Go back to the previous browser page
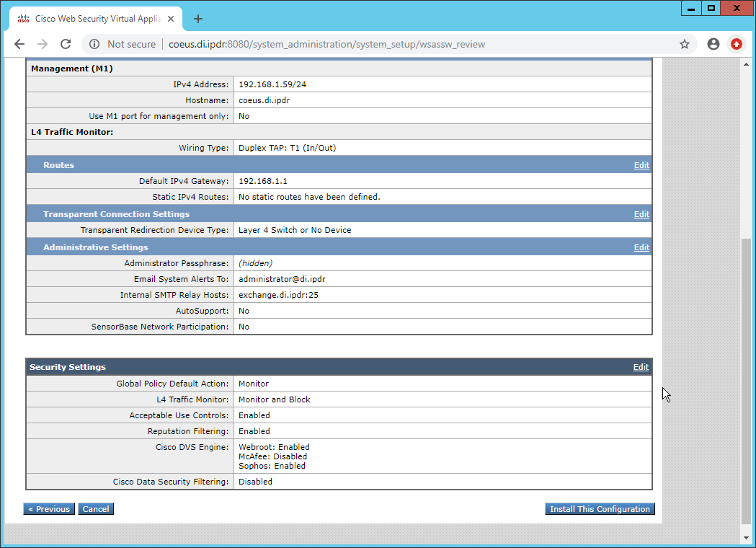756x548 pixels. (x=19, y=45)
